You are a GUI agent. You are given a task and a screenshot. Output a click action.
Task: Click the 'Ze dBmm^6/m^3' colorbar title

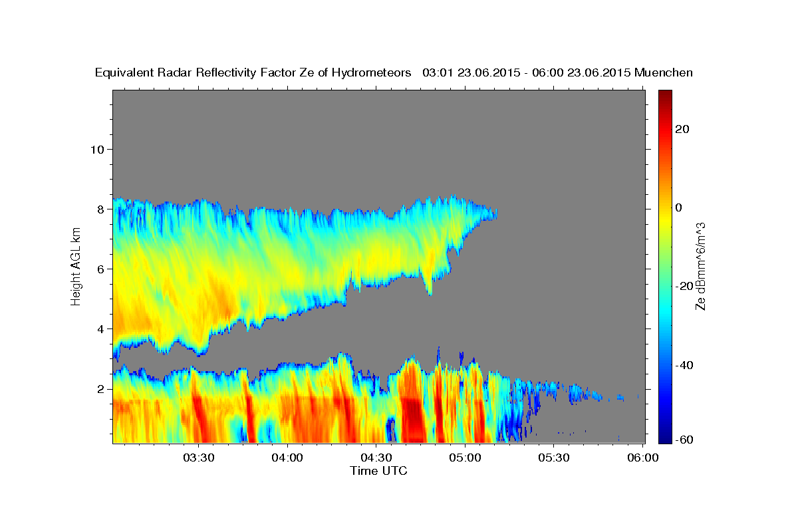(x=700, y=266)
